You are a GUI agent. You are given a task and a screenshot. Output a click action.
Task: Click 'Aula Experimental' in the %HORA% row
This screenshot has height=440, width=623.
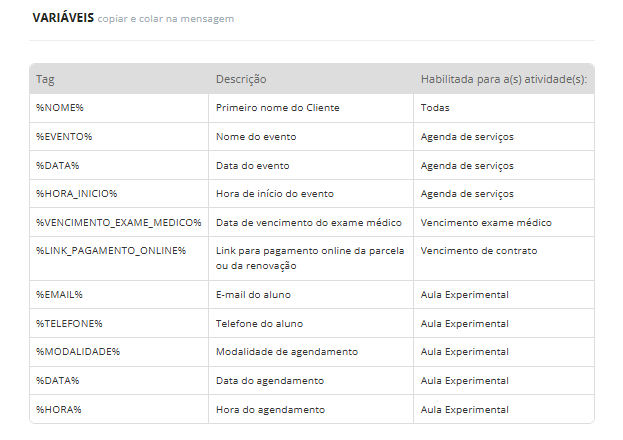465,410
